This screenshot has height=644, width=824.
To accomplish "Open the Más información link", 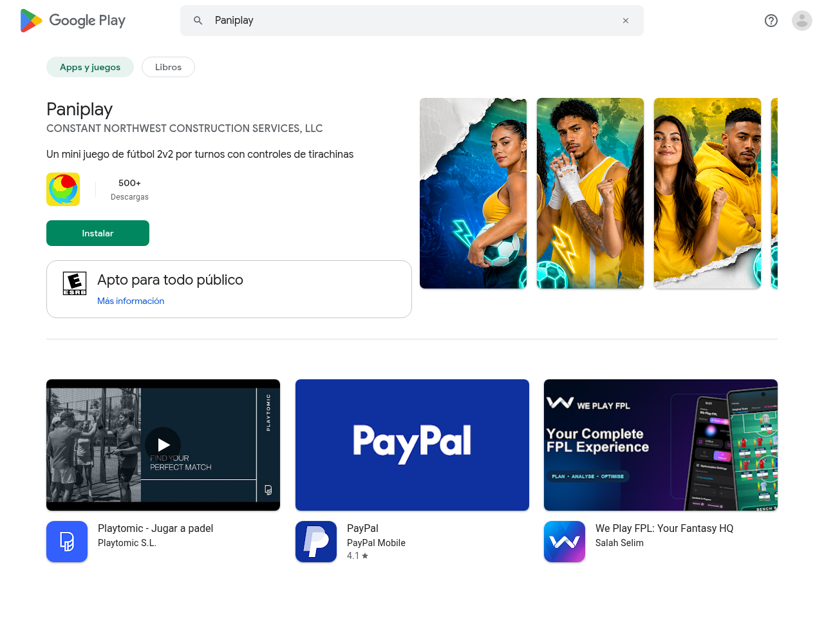I will click(131, 301).
